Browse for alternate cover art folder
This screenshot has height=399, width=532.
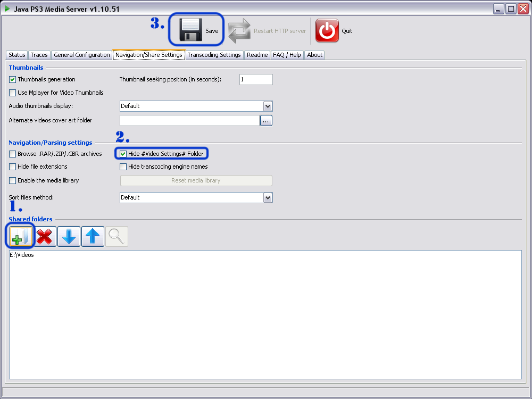pos(267,120)
